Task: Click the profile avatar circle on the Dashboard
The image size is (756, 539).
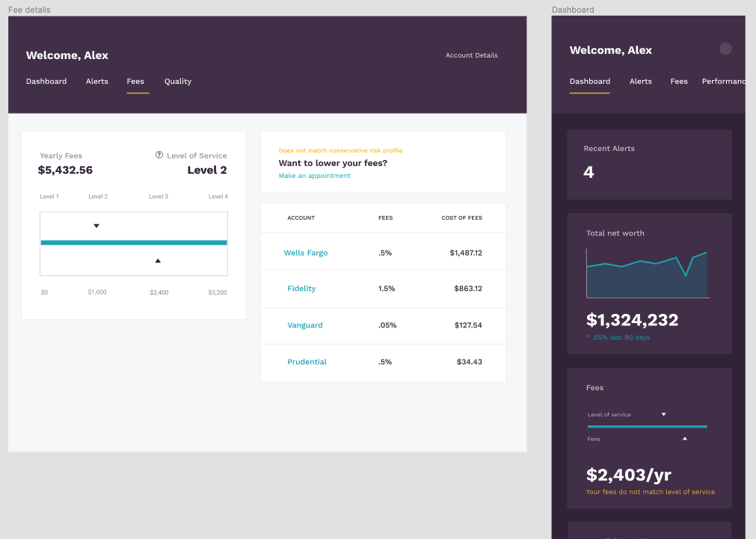Action: pos(725,49)
